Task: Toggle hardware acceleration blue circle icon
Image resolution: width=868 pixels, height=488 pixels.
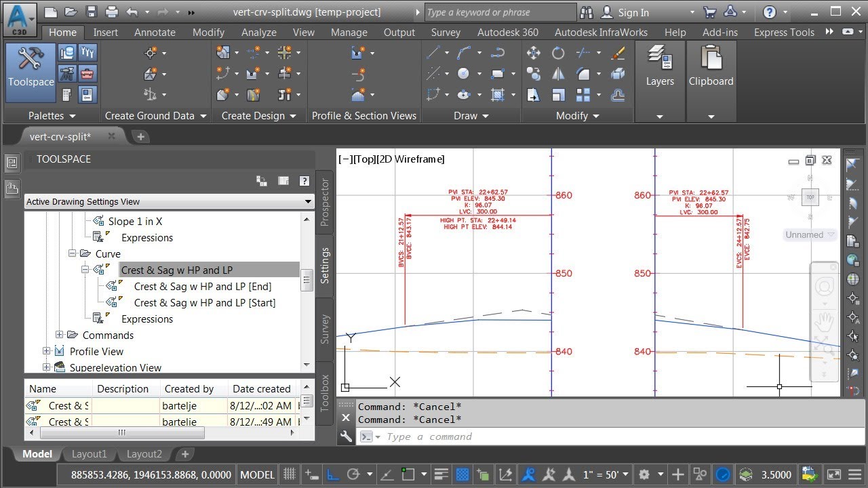Action: click(723, 474)
